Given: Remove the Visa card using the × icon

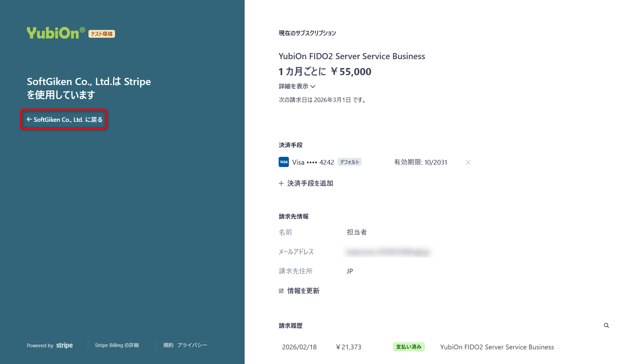Looking at the screenshot, I should click(468, 162).
